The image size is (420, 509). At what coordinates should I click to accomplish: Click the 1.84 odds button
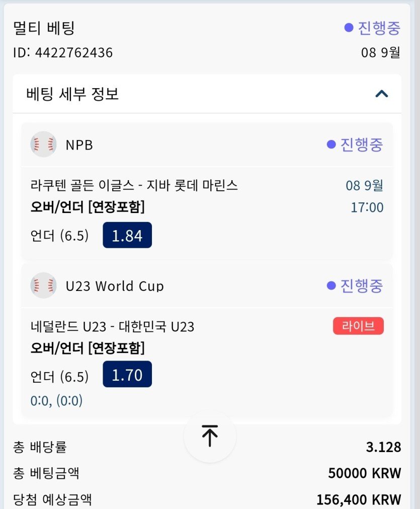(127, 235)
